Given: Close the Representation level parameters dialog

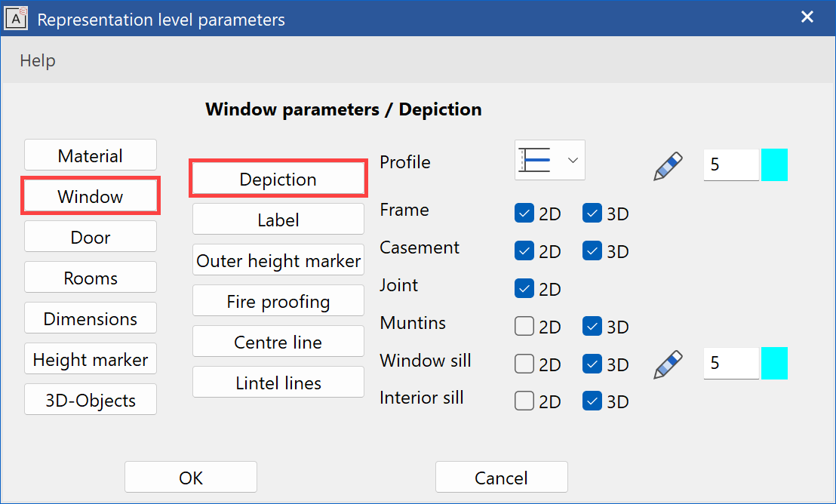Looking at the screenshot, I should (807, 17).
